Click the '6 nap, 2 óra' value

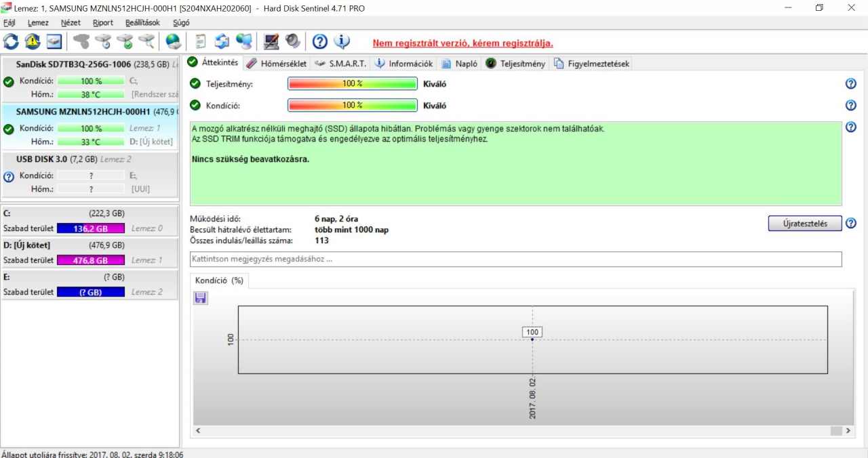pos(336,219)
